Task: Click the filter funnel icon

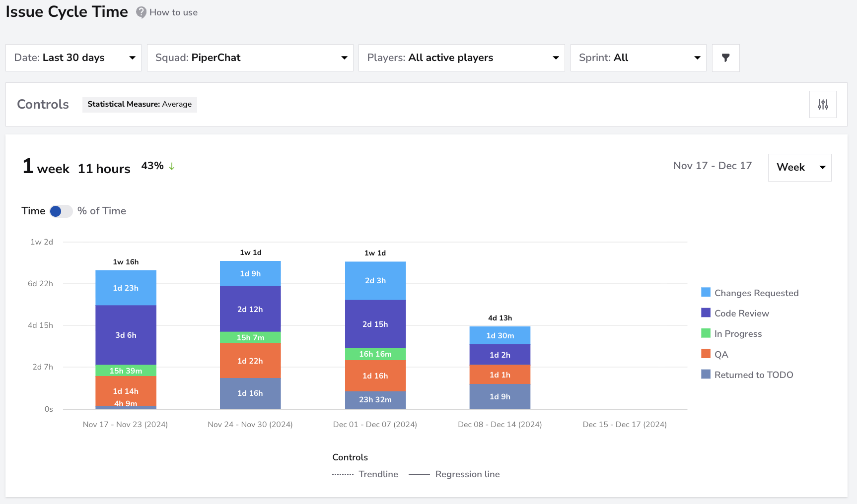Action: click(725, 58)
